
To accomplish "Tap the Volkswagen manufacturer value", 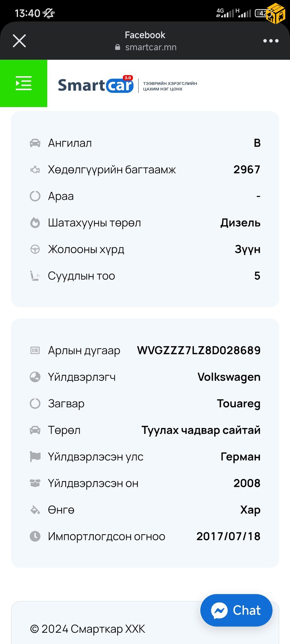I will click(229, 377).
